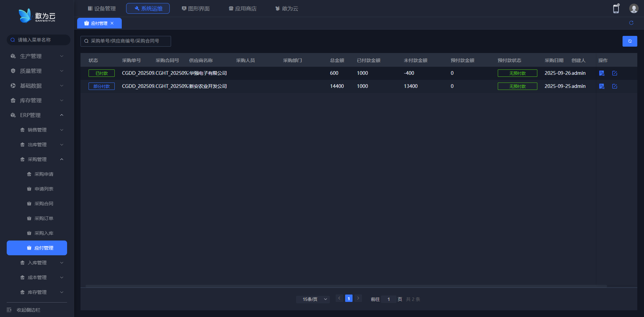
Task: Select page 1 in pagination
Action: [349, 299]
